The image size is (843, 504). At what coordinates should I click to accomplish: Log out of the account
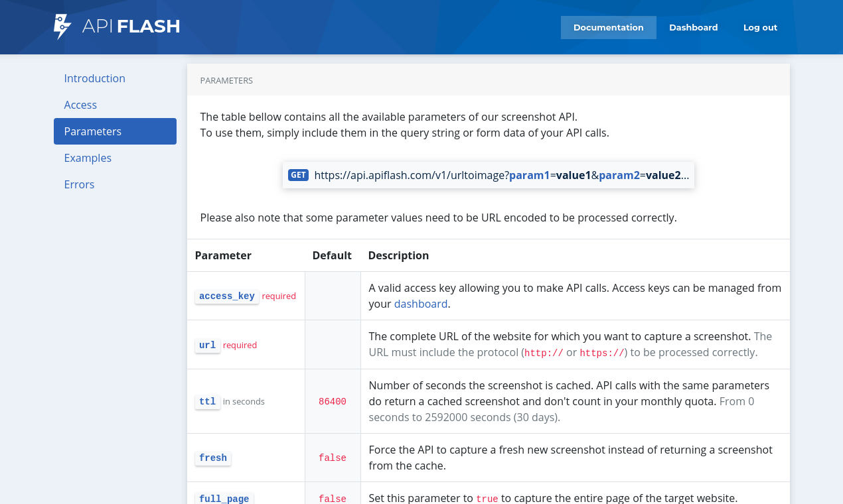760,27
